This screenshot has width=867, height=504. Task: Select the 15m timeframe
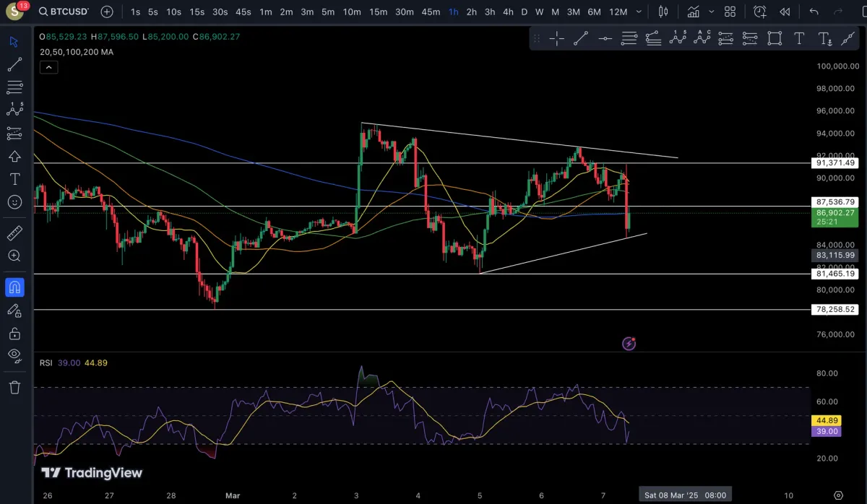pos(378,12)
